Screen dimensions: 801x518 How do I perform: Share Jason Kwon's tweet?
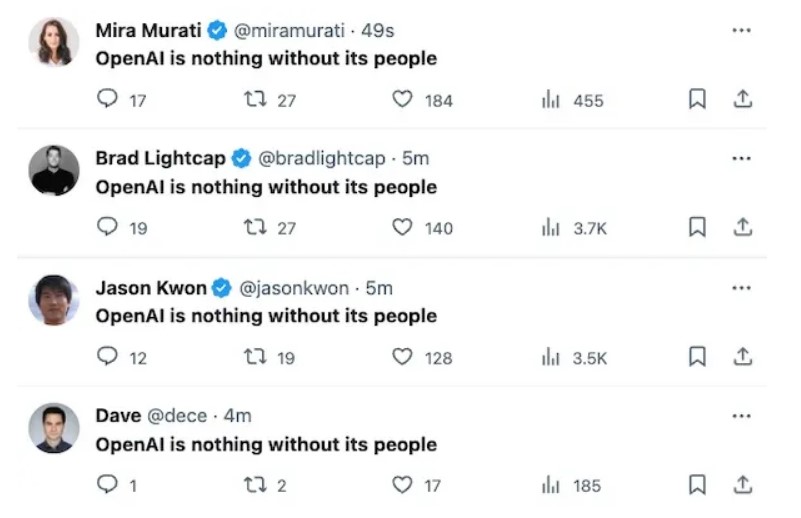(743, 357)
